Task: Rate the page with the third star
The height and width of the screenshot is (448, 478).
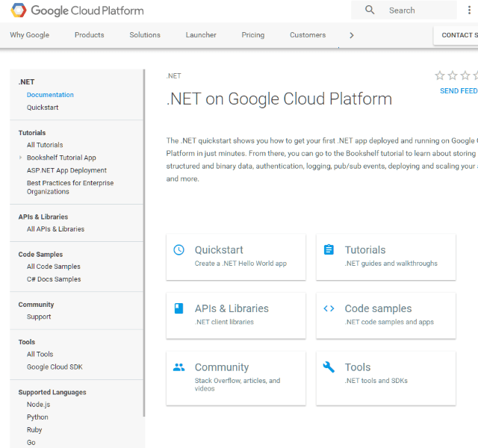Action: tap(465, 75)
